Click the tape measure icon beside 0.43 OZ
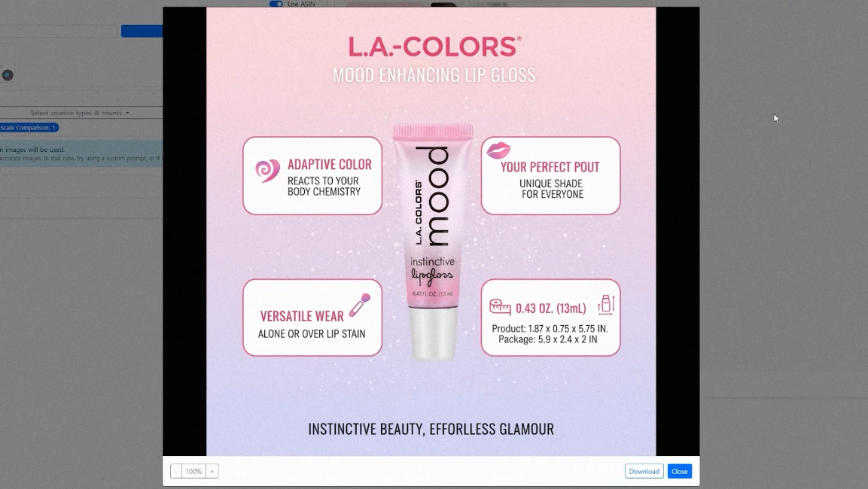 tap(500, 306)
